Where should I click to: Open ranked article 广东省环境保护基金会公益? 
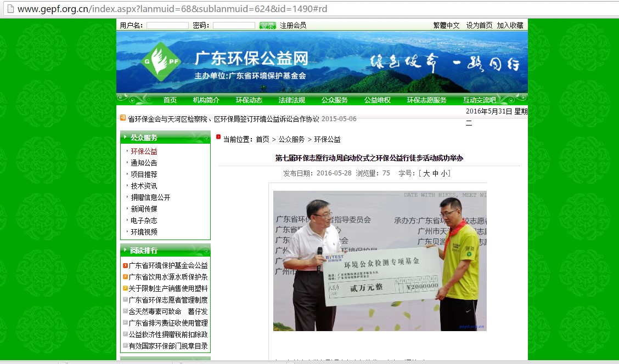coord(168,265)
